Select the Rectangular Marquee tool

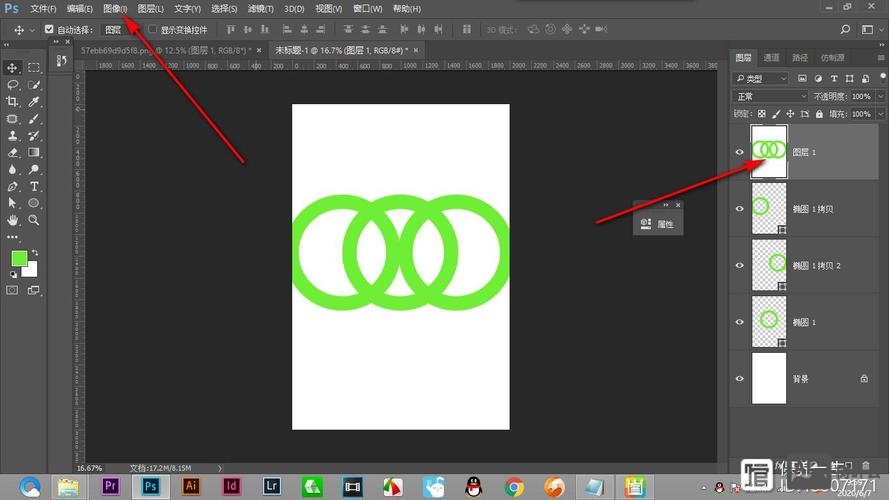pyautogui.click(x=34, y=68)
